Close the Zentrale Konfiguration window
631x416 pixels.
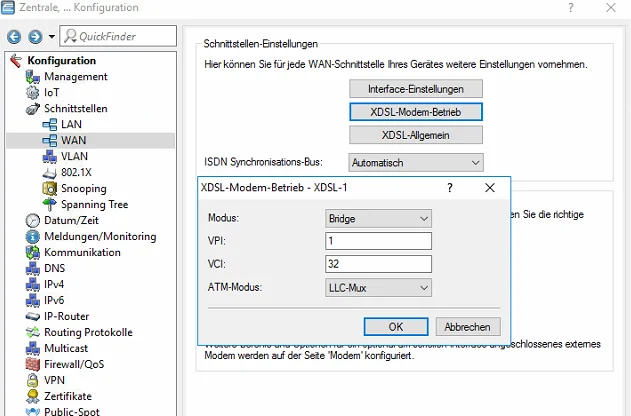[x=611, y=8]
